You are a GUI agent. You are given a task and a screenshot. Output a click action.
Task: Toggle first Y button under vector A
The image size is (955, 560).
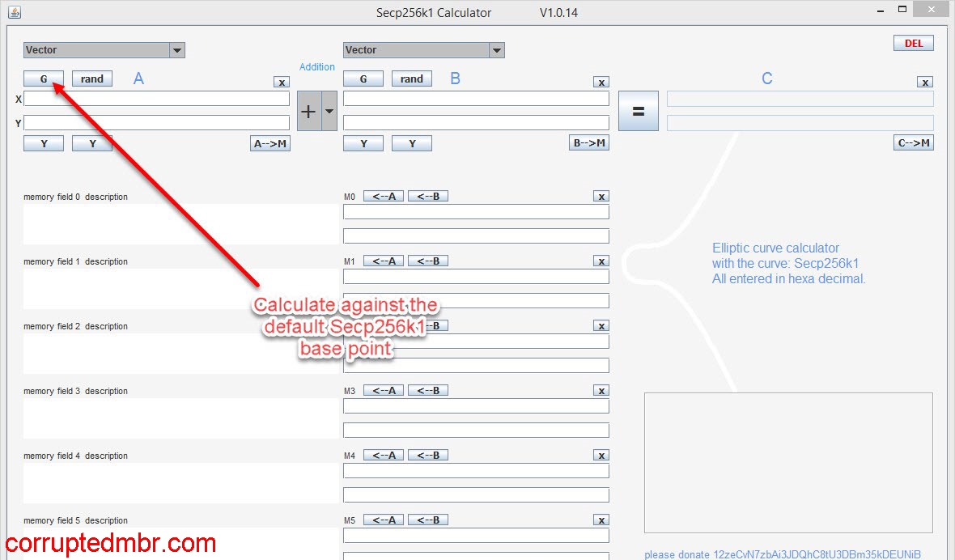(x=43, y=142)
